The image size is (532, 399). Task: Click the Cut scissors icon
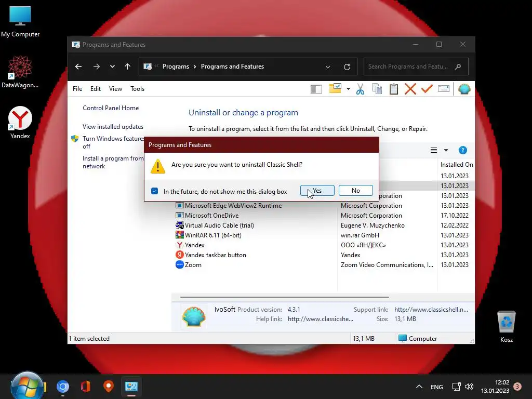pos(361,89)
